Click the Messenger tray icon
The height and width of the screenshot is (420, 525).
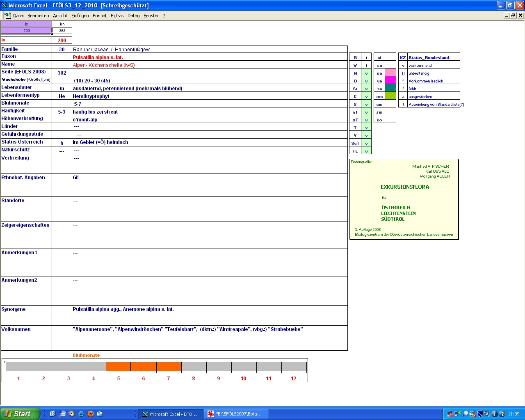click(472, 414)
